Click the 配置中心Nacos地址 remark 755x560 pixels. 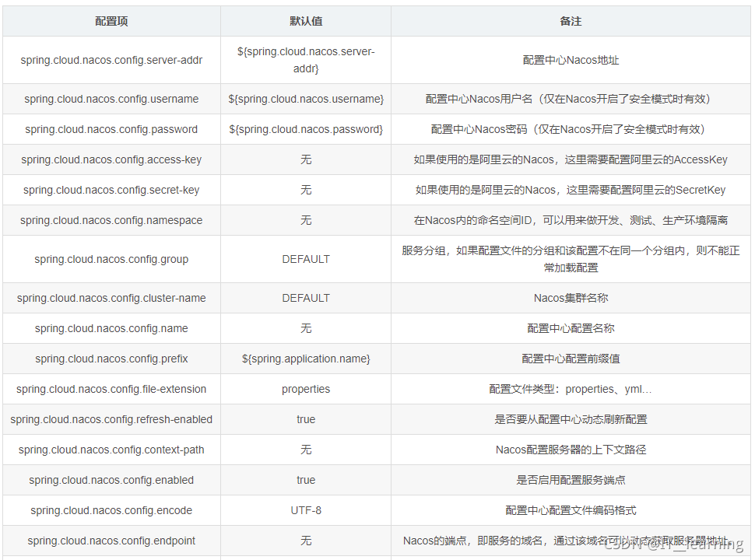click(571, 60)
